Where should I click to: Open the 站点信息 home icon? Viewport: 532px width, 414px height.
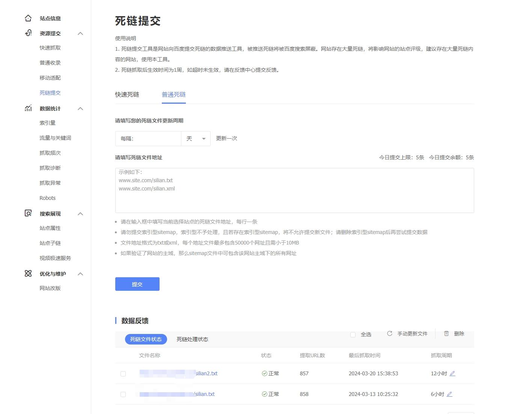point(28,18)
